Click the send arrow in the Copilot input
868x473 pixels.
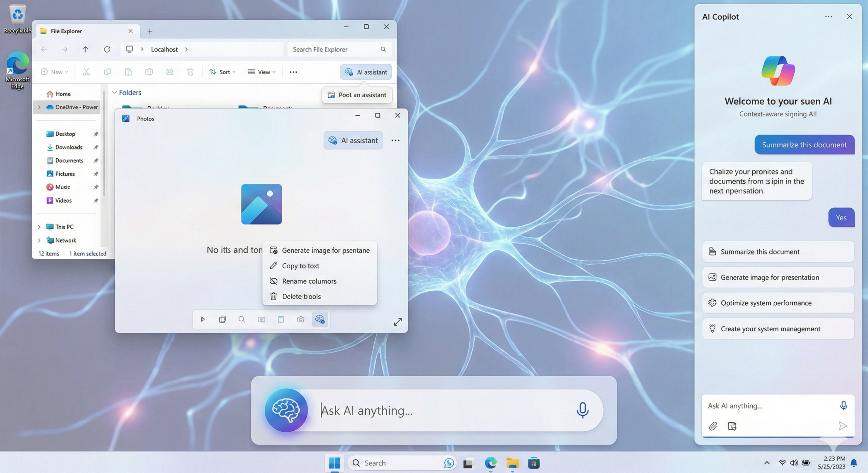[843, 426]
